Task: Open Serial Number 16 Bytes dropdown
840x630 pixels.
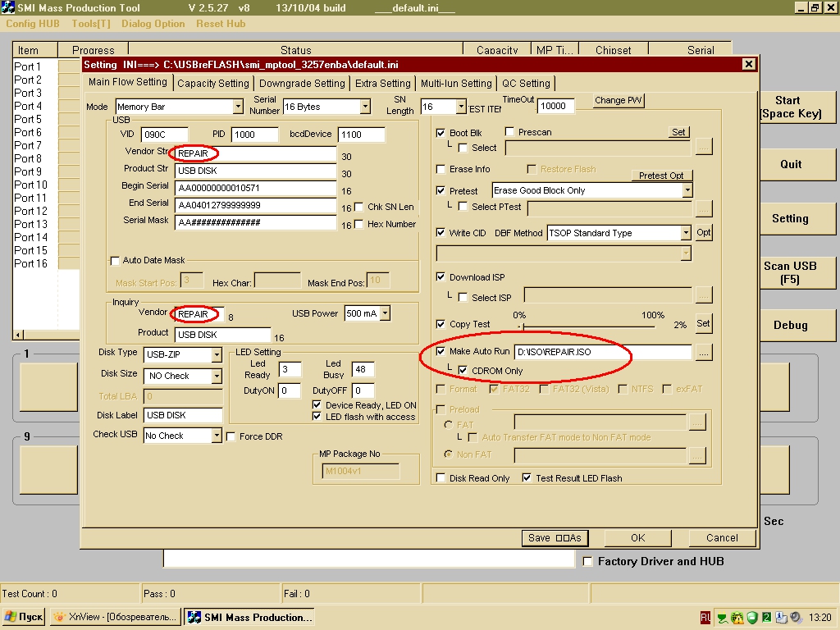Action: pyautogui.click(x=364, y=107)
